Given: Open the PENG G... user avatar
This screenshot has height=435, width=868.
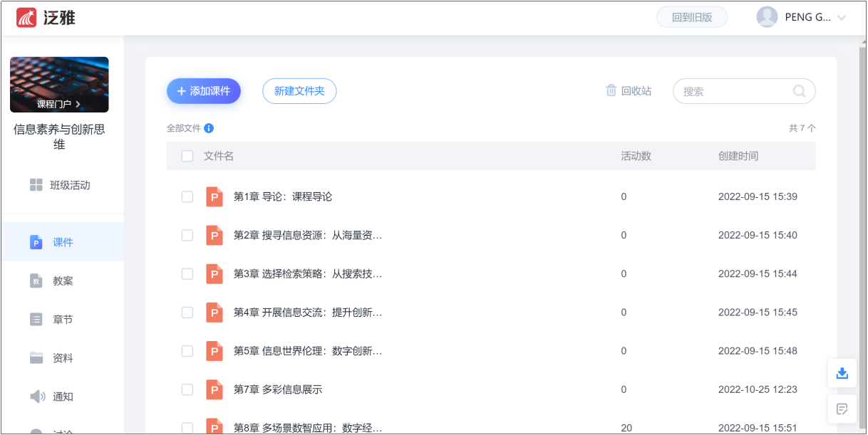Looking at the screenshot, I should (767, 17).
